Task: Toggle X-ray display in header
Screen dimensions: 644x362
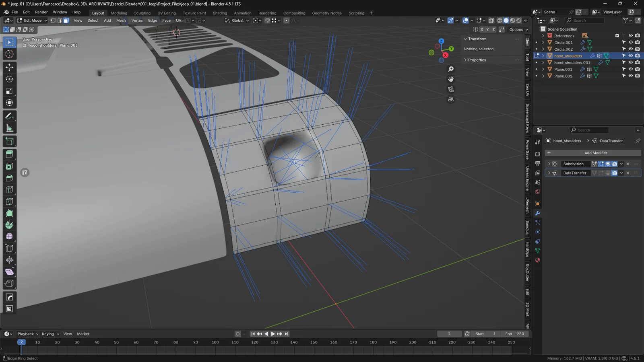Action: coord(491,21)
